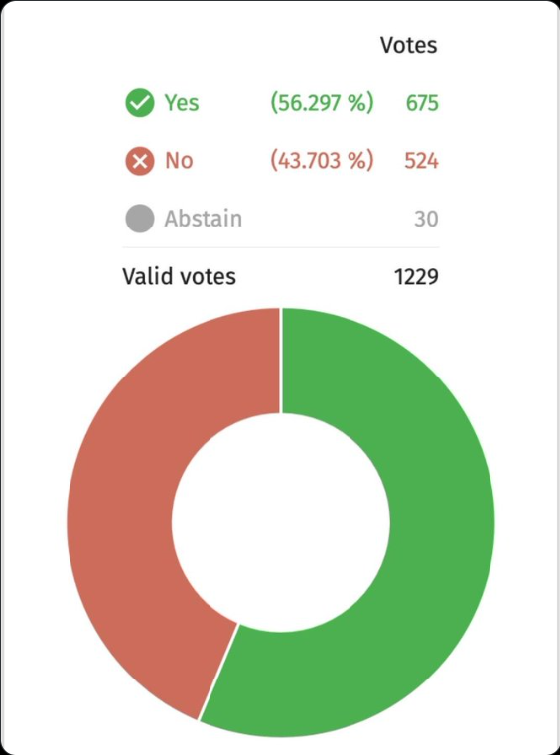Select the Abstain label text
Image resolution: width=560 pixels, height=755 pixels.
[x=203, y=219]
